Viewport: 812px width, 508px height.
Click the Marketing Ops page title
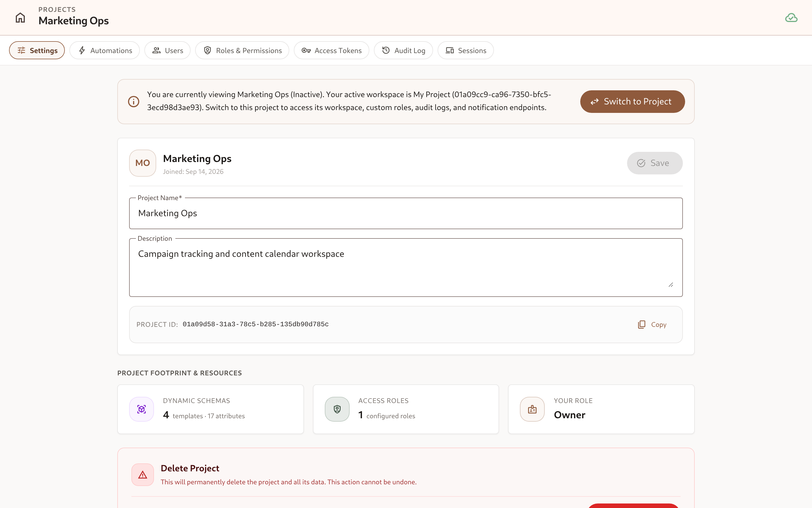coord(74,21)
